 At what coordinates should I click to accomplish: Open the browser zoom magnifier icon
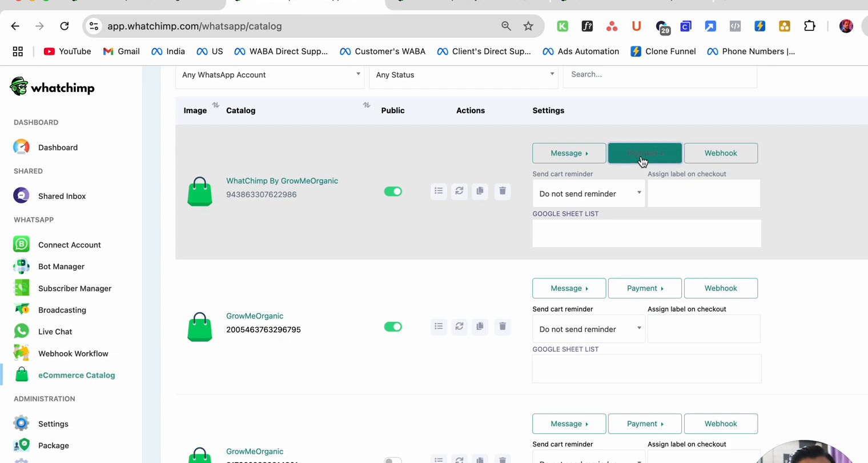click(x=506, y=26)
